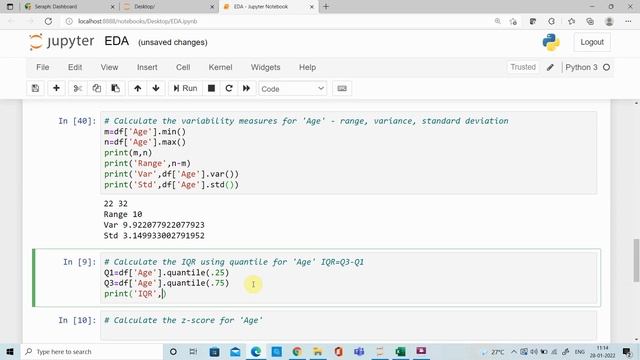Restart kernel and run all cells icon
Viewport: 640px width, 360px height.
(247, 89)
